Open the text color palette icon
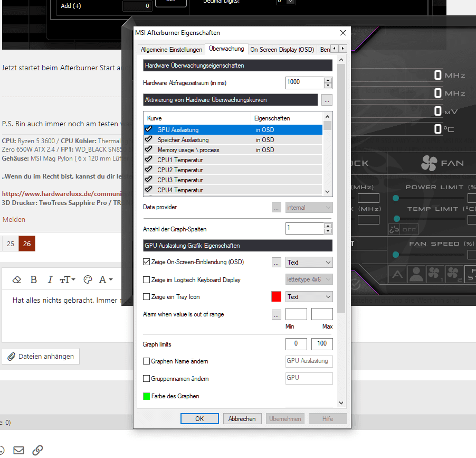476x458 pixels. coord(88,279)
